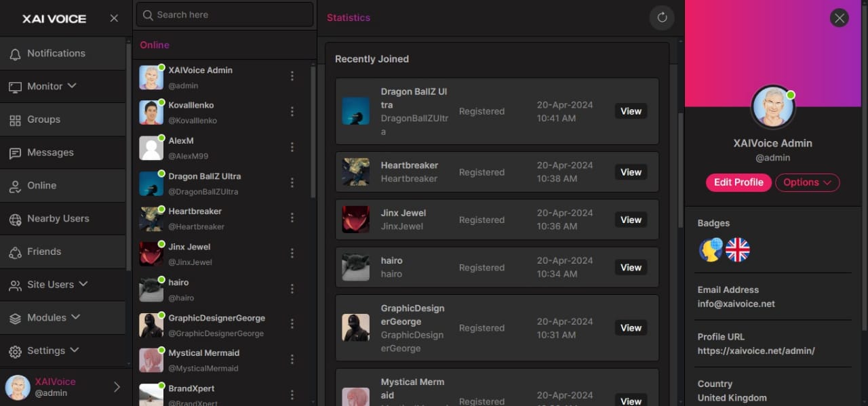This screenshot has height=406, width=868.
Task: Open three-dot menu for GraphicDesignerGeorge
Action: [x=292, y=324]
